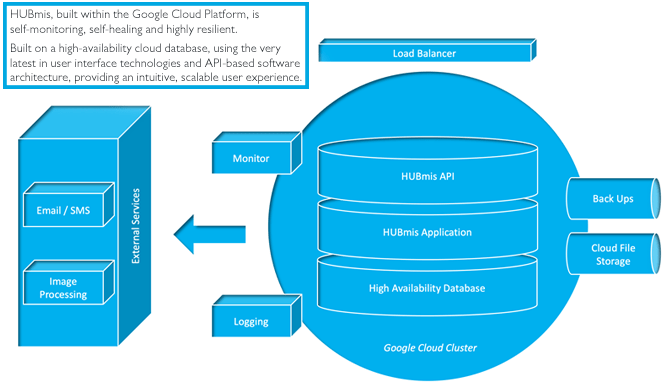Screen dimensions: 662x382
Task: Click the right end cap of Back Ups cylinder
Action: tap(656, 198)
